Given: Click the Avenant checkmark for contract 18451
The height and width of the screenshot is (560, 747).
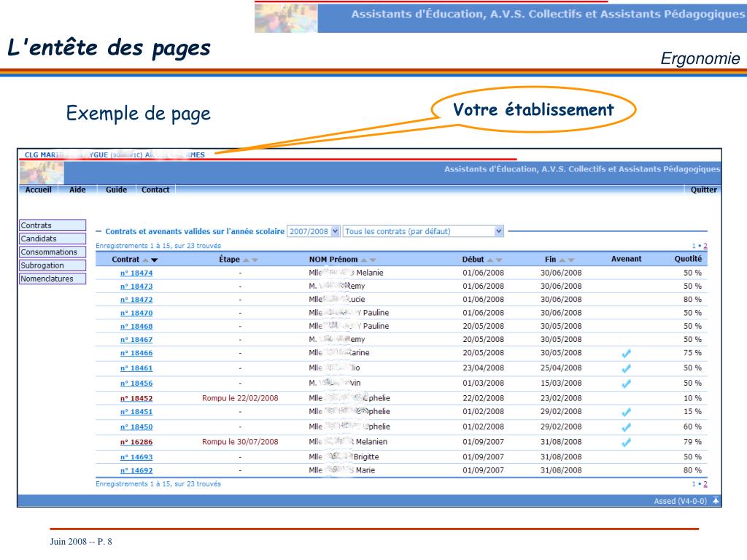Looking at the screenshot, I should [x=627, y=413].
